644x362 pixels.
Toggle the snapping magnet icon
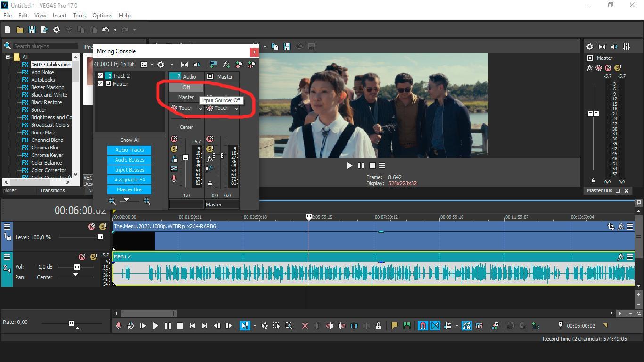tap(423, 326)
